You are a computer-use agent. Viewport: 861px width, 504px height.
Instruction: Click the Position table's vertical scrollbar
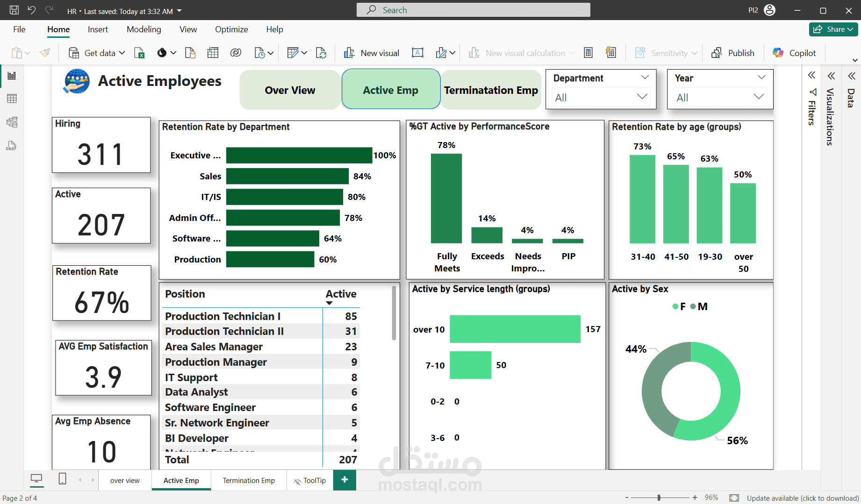394,313
